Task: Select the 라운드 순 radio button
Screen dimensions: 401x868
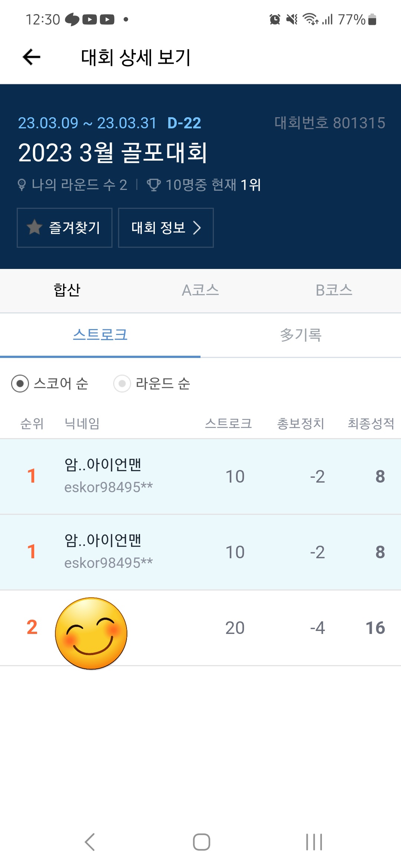Action: [x=122, y=384]
